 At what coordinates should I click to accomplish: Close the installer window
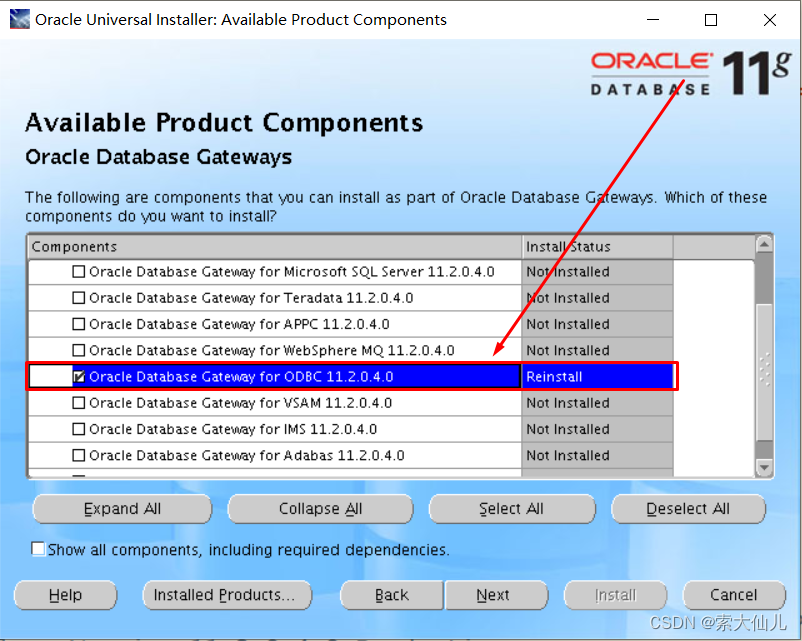click(770, 20)
